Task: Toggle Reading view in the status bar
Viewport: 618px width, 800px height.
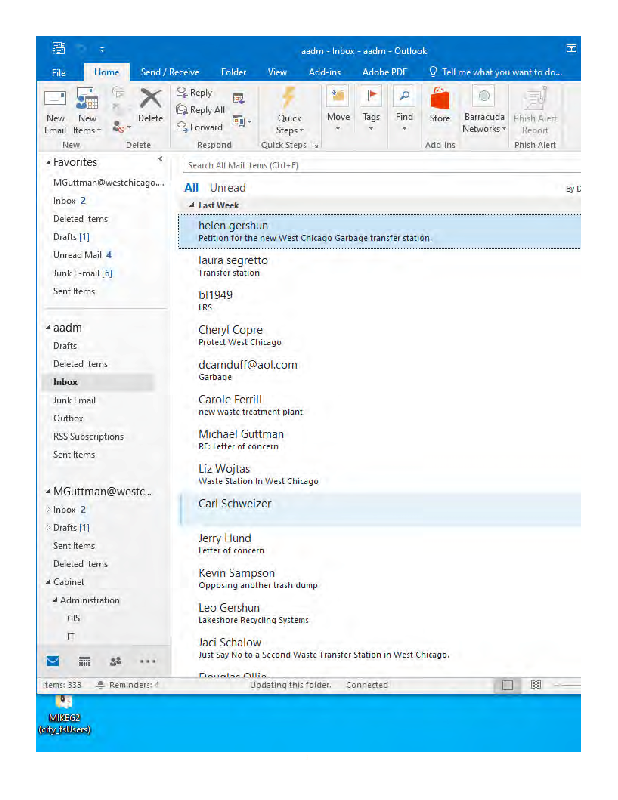Action: coord(536,685)
